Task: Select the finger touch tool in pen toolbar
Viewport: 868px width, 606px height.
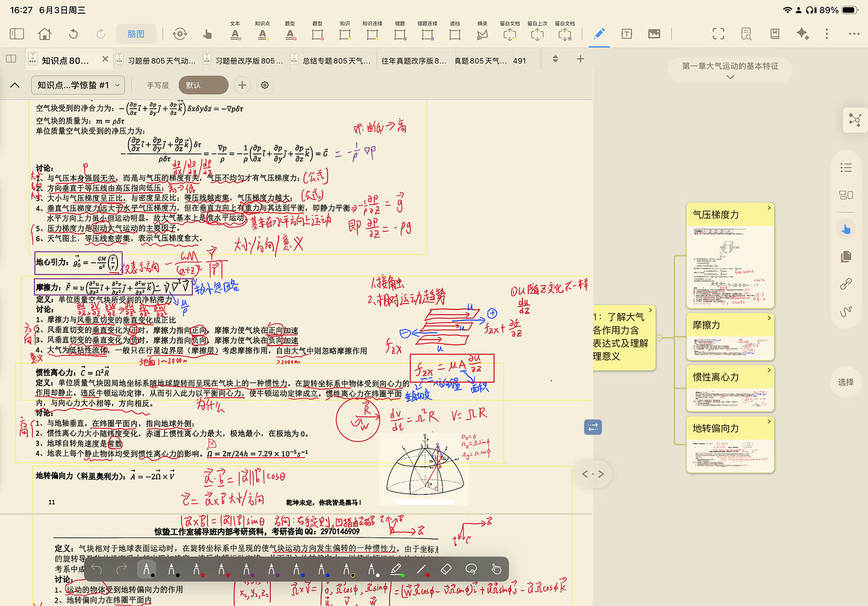Action: pyautogui.click(x=496, y=569)
